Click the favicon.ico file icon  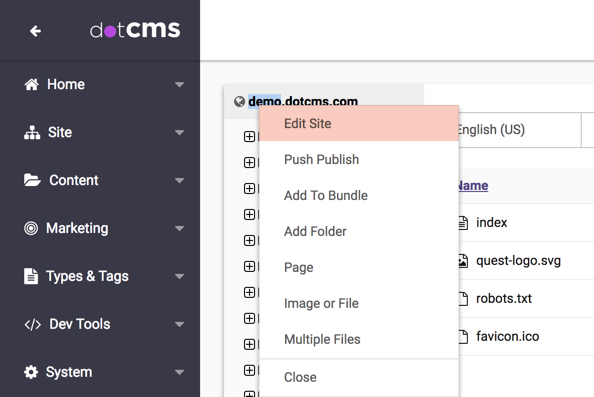463,337
